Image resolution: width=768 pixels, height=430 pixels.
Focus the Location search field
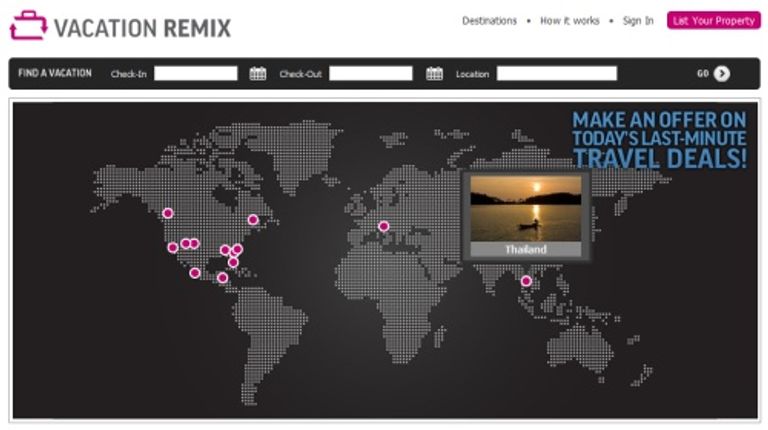557,73
